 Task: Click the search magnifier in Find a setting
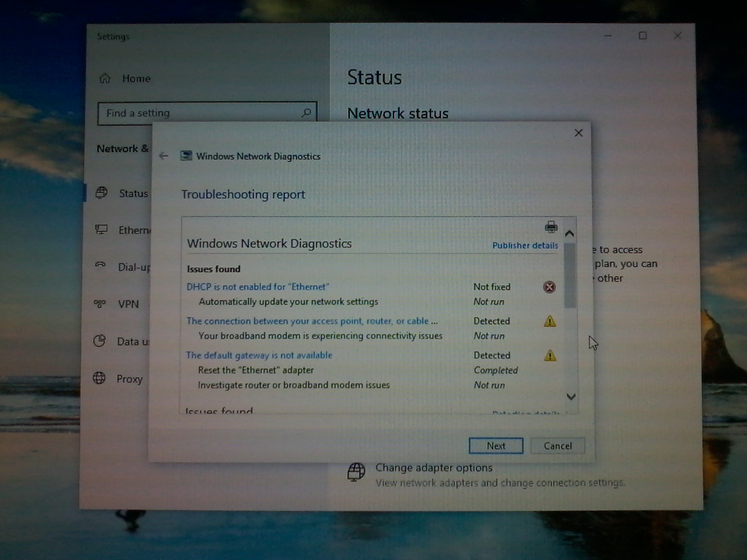point(306,113)
